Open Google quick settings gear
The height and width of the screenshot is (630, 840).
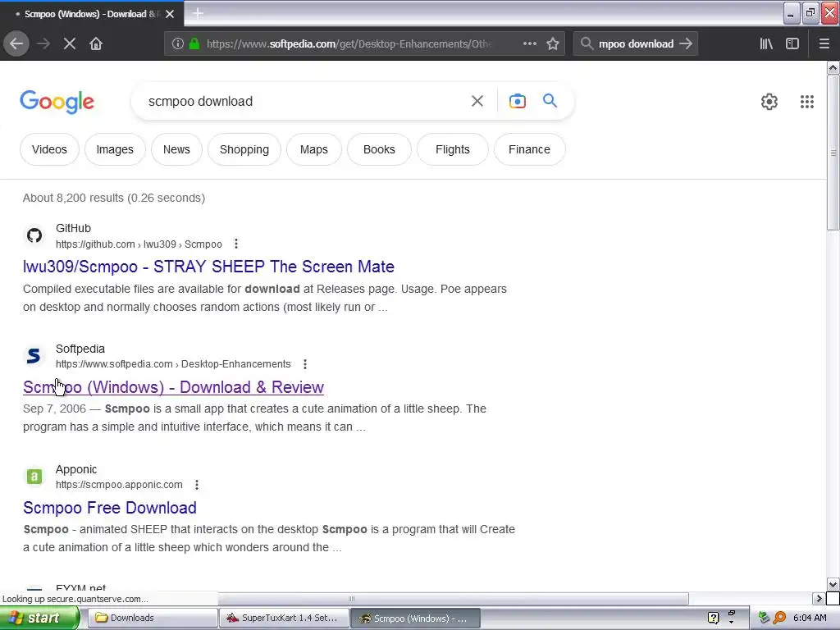(x=769, y=101)
